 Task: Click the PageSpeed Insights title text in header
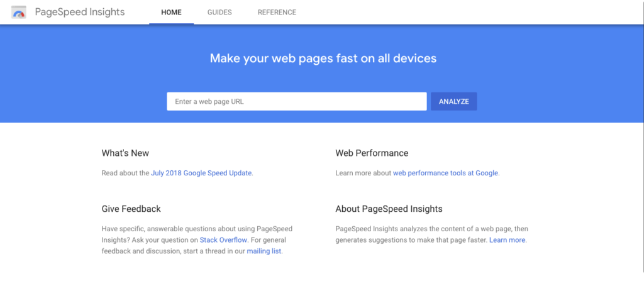tap(80, 12)
